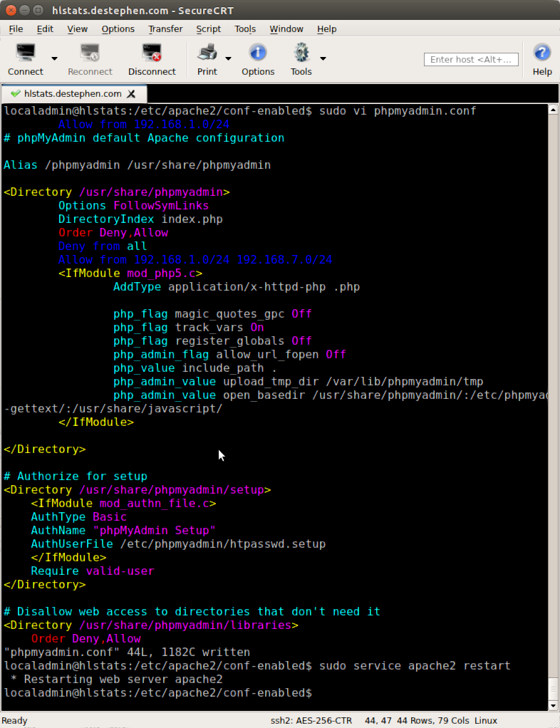
Task: Click 'AuthType Basic' line
Action: (78, 516)
